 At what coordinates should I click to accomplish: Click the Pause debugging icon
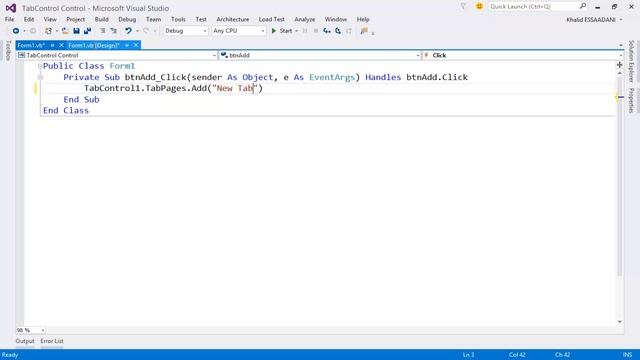(x=304, y=31)
